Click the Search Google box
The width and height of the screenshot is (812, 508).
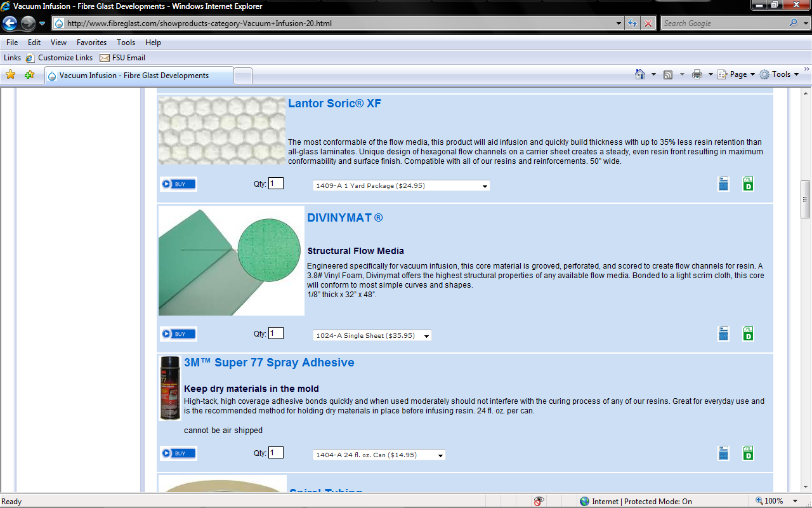pos(723,23)
